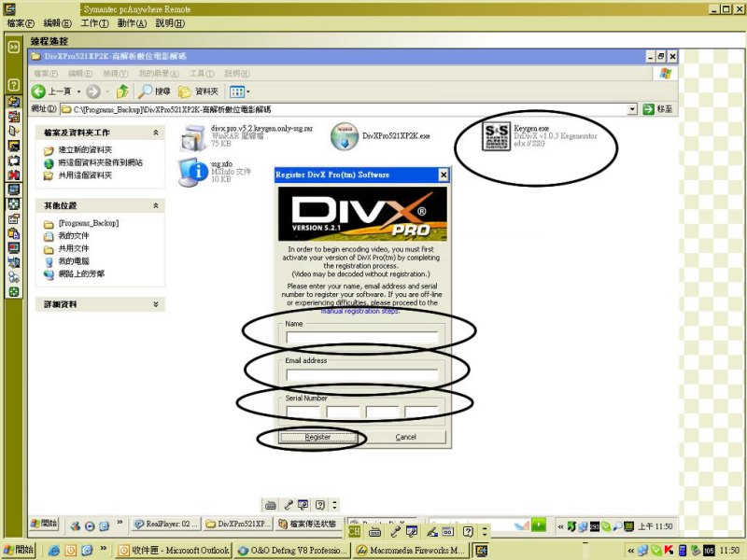Click the CH language indicator on the IME bar
Image resolution: width=747 pixels, height=560 pixels.
tap(354, 531)
